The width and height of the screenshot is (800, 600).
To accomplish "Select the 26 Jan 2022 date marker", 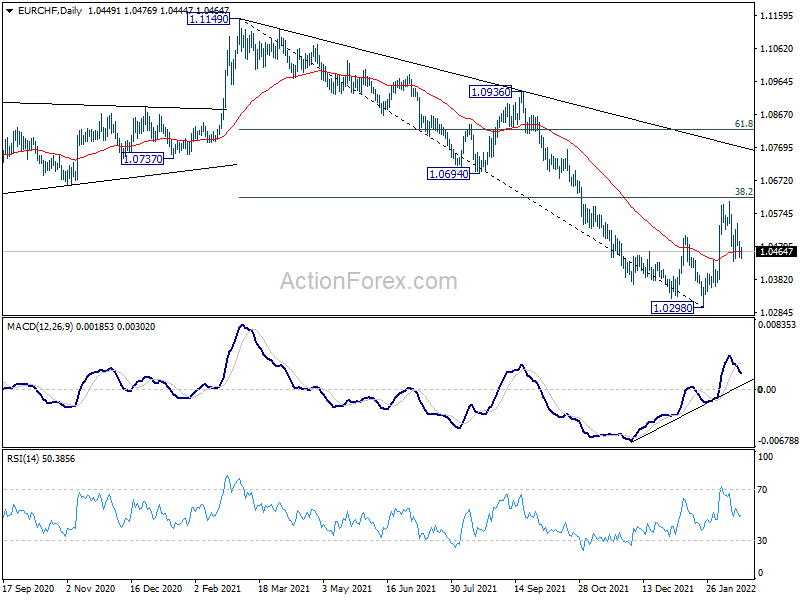I will (732, 588).
